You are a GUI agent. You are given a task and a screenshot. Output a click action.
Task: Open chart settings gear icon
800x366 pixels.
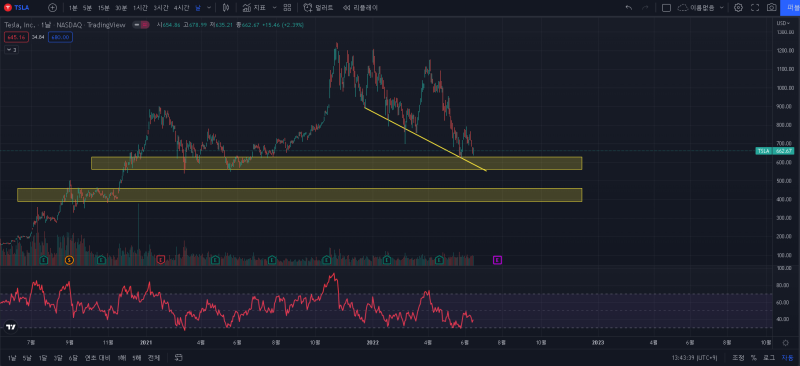coord(738,8)
